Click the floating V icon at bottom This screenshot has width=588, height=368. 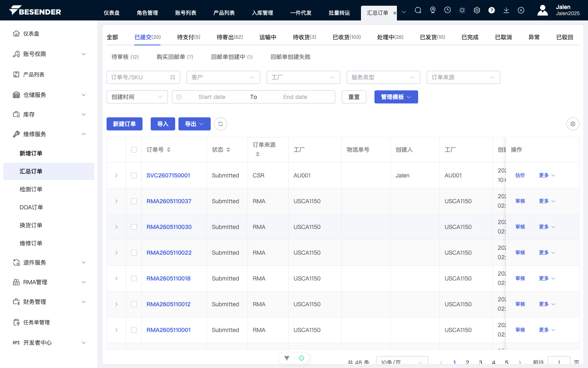(287, 358)
